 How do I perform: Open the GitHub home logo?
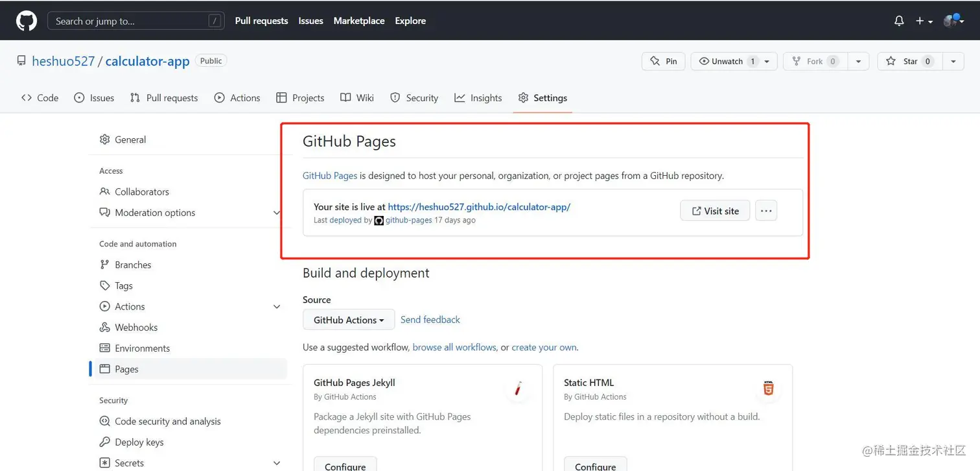point(27,21)
